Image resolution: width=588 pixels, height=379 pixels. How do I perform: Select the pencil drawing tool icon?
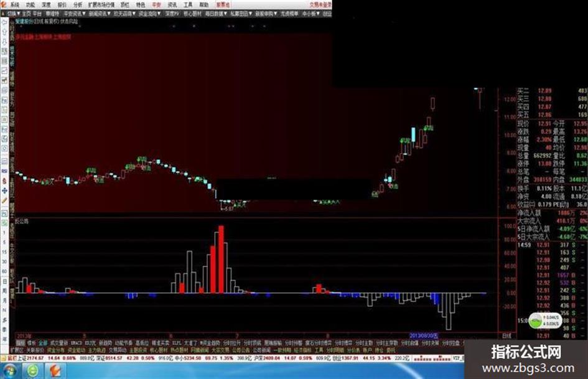tap(4, 200)
